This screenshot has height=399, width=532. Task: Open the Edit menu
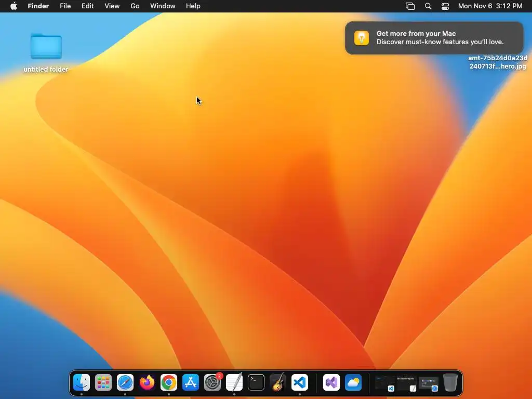point(87,6)
